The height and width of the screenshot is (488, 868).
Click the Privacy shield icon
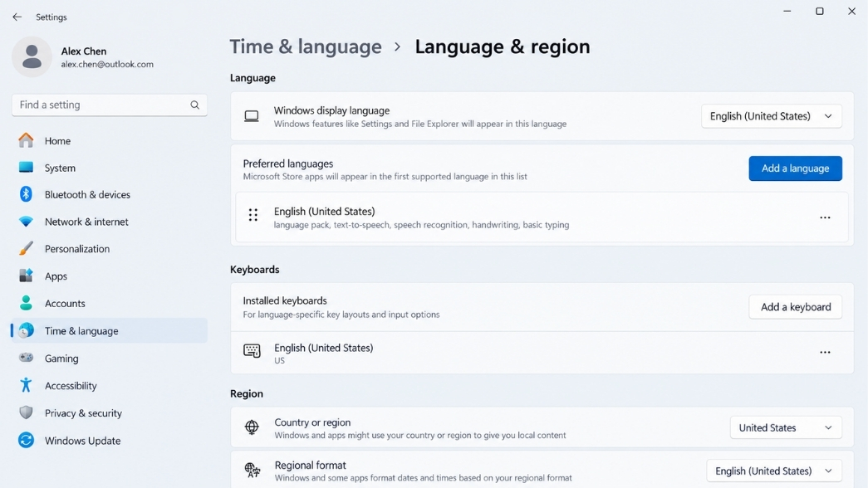[x=26, y=412]
